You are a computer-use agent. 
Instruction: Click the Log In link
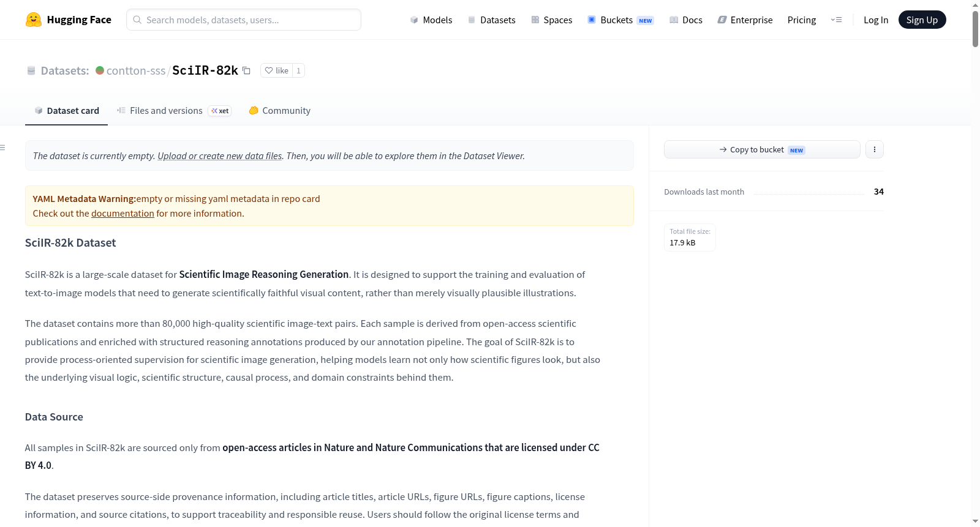point(876,20)
